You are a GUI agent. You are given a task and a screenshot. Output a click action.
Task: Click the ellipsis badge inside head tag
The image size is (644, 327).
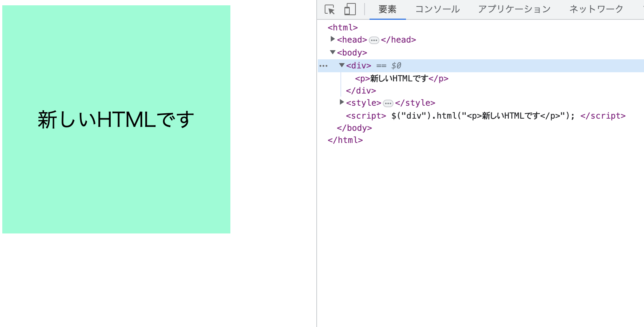coord(374,40)
